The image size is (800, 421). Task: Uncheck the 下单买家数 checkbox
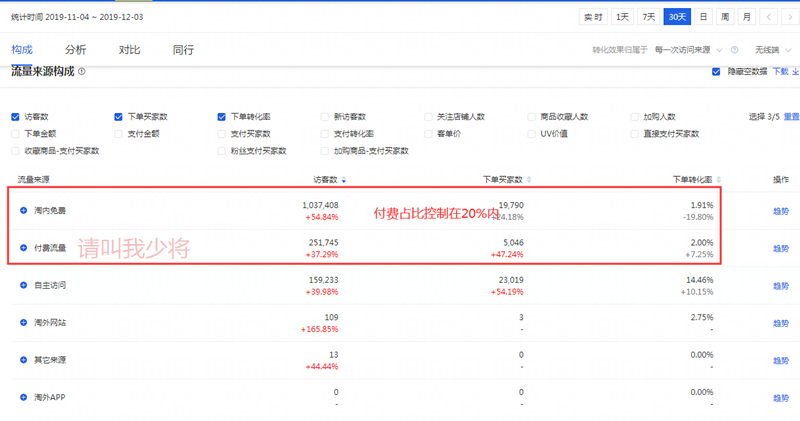[x=118, y=117]
